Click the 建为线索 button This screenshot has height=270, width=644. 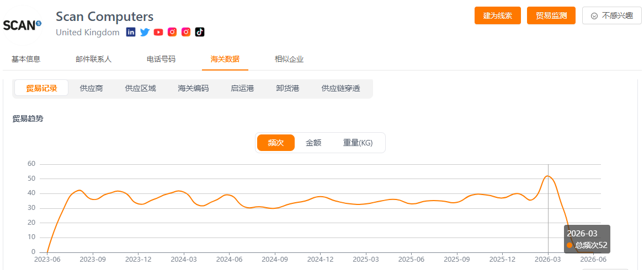tap(498, 15)
